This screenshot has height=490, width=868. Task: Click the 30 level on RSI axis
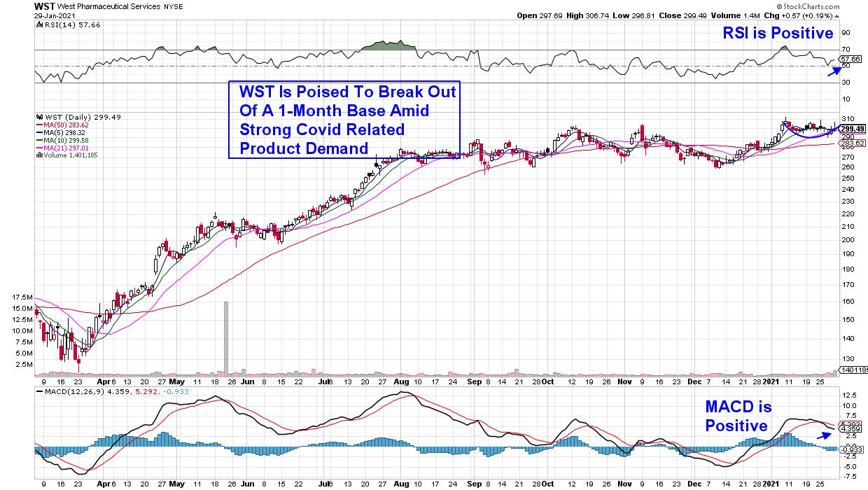846,83
